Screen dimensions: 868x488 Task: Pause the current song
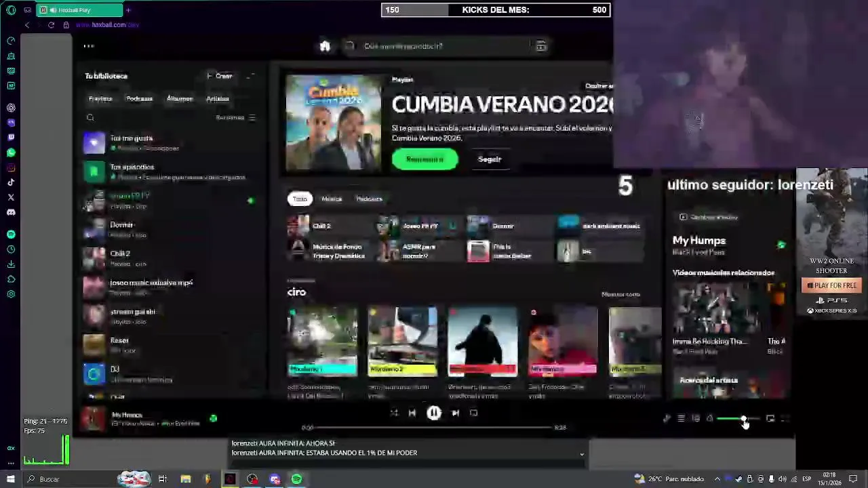click(x=434, y=413)
